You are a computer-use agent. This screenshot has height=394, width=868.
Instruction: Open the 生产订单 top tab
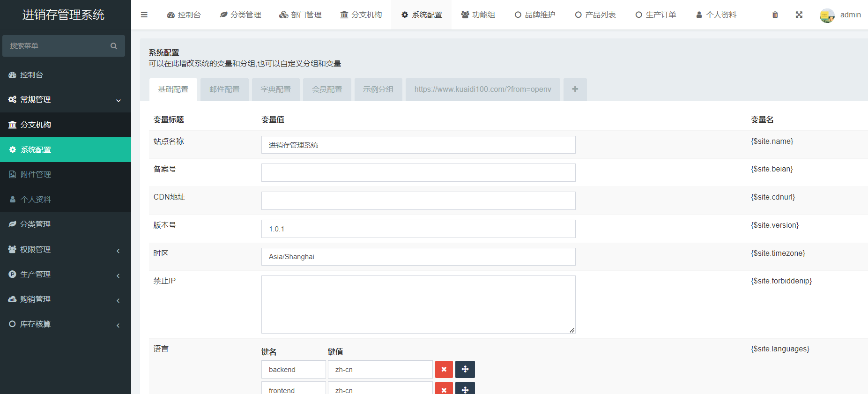tap(655, 15)
